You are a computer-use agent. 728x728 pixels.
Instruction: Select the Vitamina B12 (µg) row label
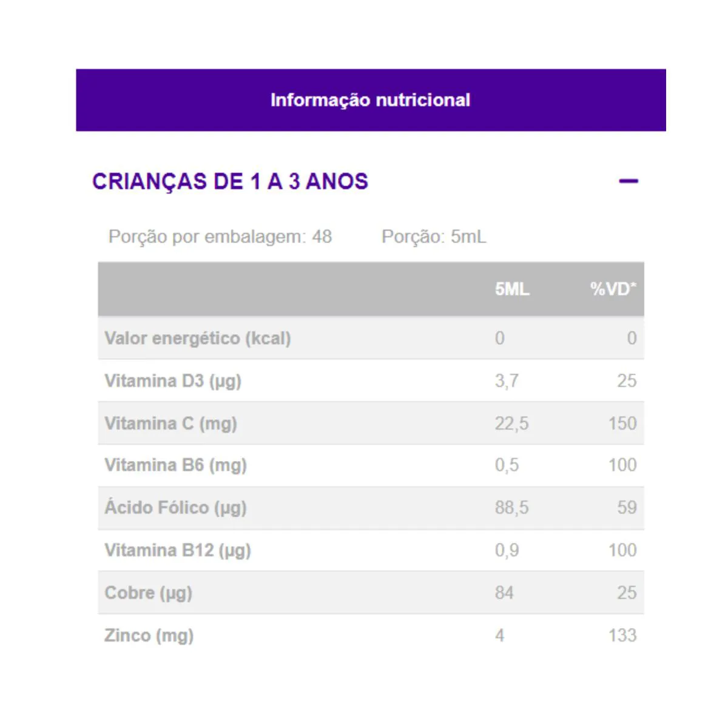click(178, 550)
